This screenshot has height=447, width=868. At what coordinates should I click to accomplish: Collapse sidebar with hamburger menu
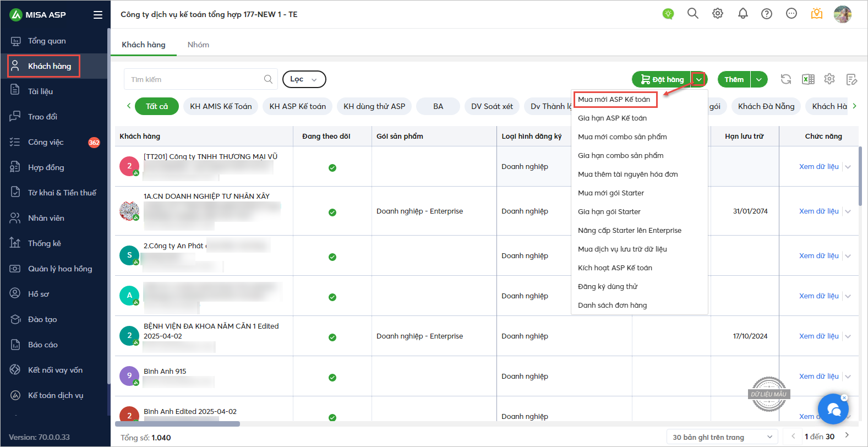coord(98,15)
